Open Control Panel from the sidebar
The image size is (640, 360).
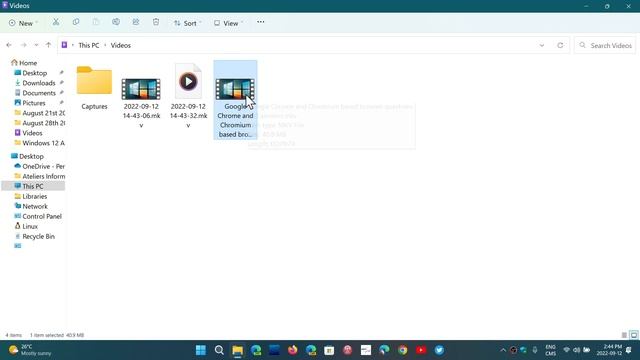[42, 216]
